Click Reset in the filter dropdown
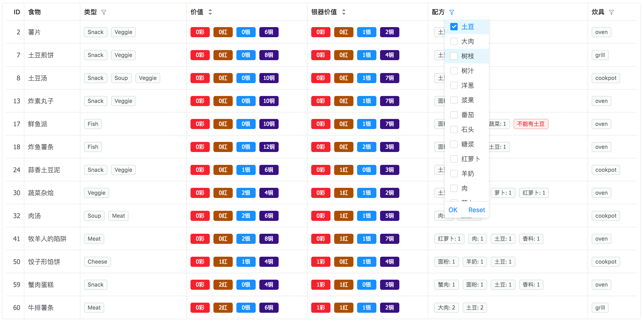Image resolution: width=644 pixels, height=321 pixels. 476,210
